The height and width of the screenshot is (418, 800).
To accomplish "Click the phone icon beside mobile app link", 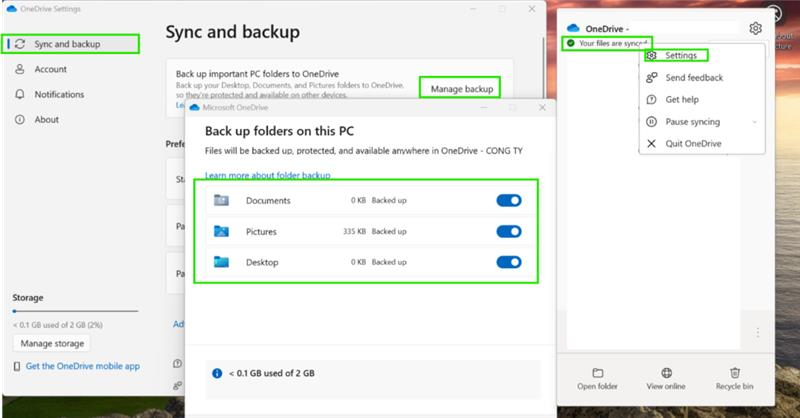I will tap(17, 366).
